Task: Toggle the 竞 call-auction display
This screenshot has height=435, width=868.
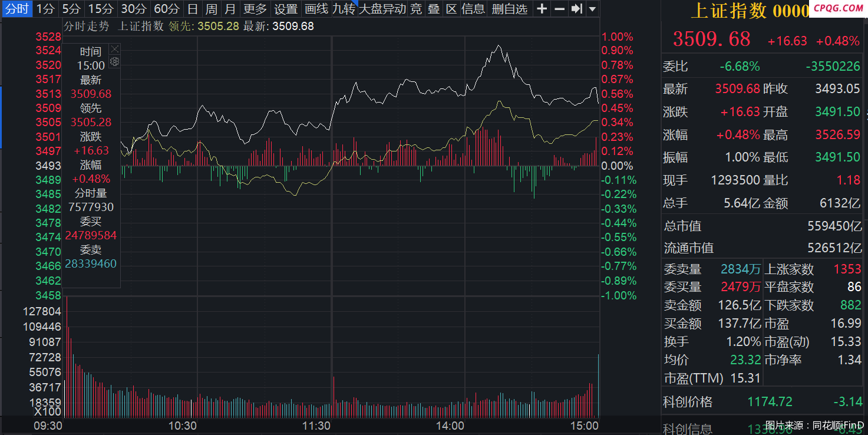Action: click(416, 9)
